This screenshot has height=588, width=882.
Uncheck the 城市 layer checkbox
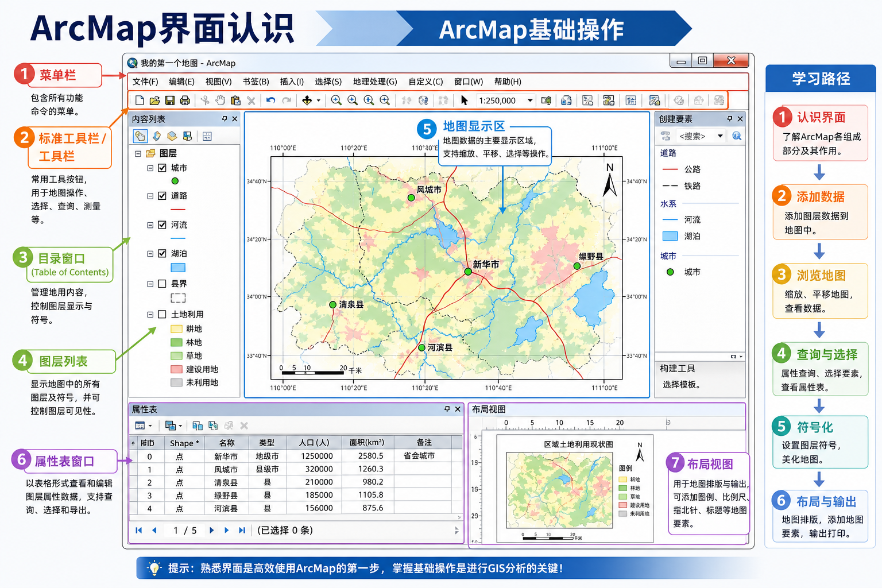[163, 168]
